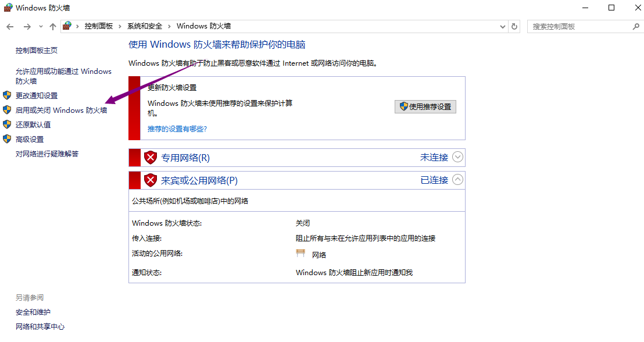Open 控制面板主页 link
The height and width of the screenshot is (342, 644).
(x=37, y=51)
